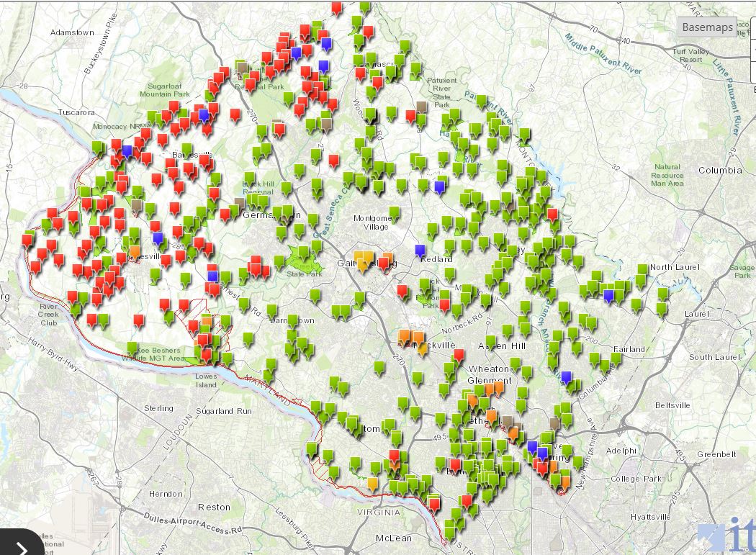Click the blue marker west of North Laurel
This screenshot has height=555, width=756.
pyautogui.click(x=609, y=294)
